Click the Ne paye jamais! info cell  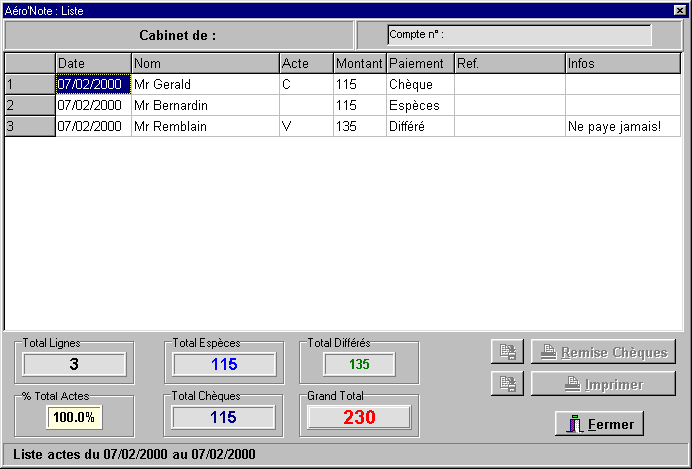[623, 126]
